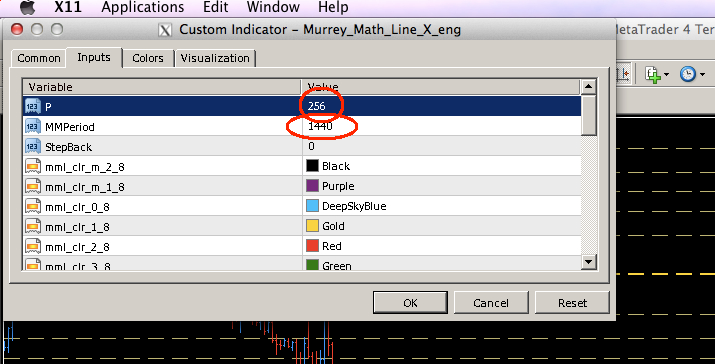Edit the StepBack value 0
The image size is (715, 364).
(x=441, y=146)
